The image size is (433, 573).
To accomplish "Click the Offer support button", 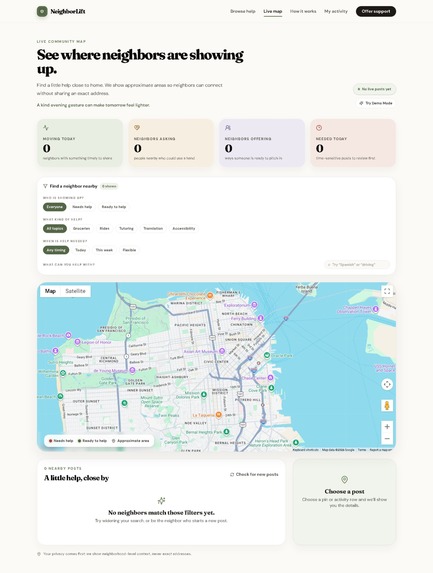I will (376, 11).
